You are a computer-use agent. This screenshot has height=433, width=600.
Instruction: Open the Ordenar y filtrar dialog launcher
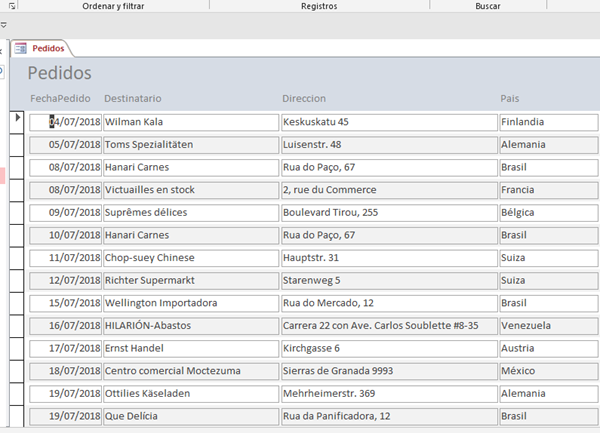(x=12, y=6)
